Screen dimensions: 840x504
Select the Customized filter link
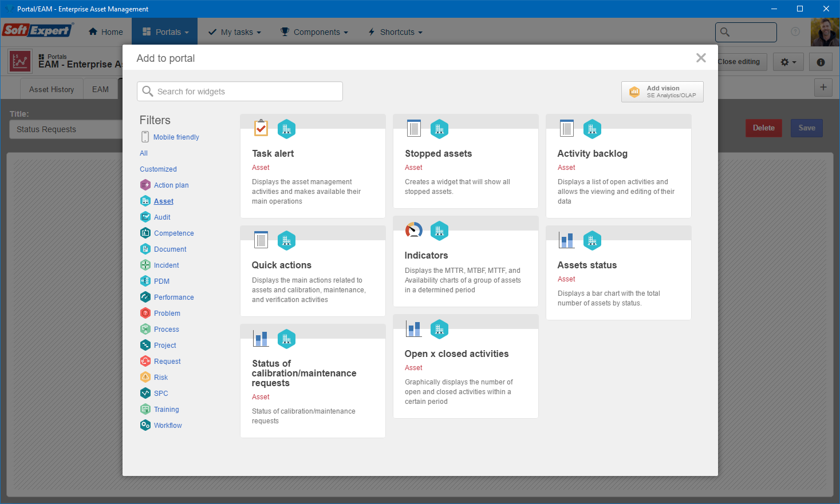tap(158, 169)
